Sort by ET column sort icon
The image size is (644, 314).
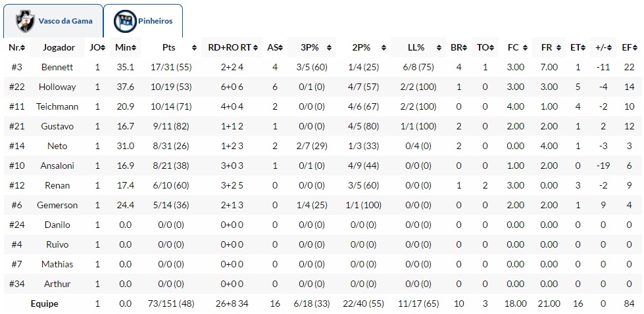583,48
